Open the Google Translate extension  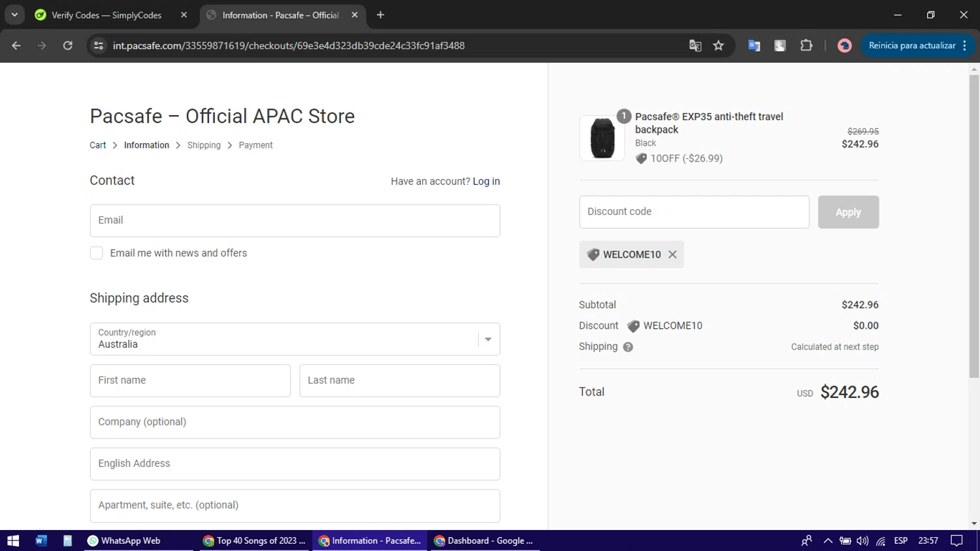[x=754, y=46]
